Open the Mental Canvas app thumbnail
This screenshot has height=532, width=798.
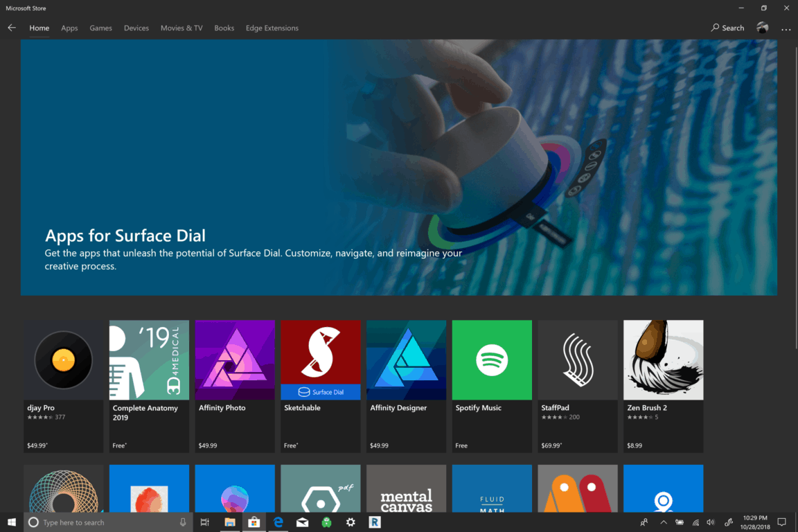tap(406, 488)
